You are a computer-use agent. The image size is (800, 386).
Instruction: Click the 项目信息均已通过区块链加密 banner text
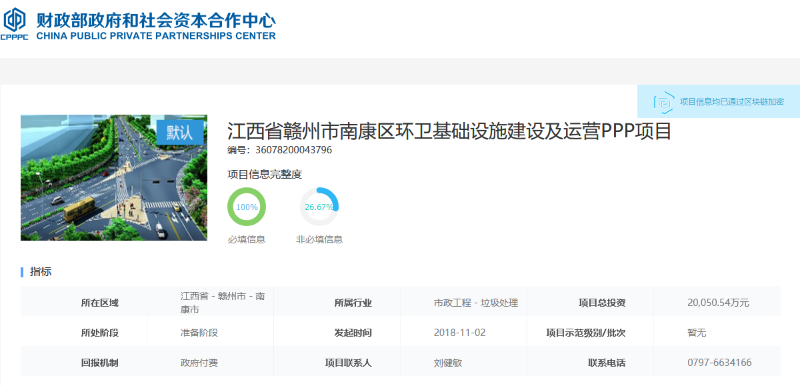pyautogui.click(x=732, y=101)
